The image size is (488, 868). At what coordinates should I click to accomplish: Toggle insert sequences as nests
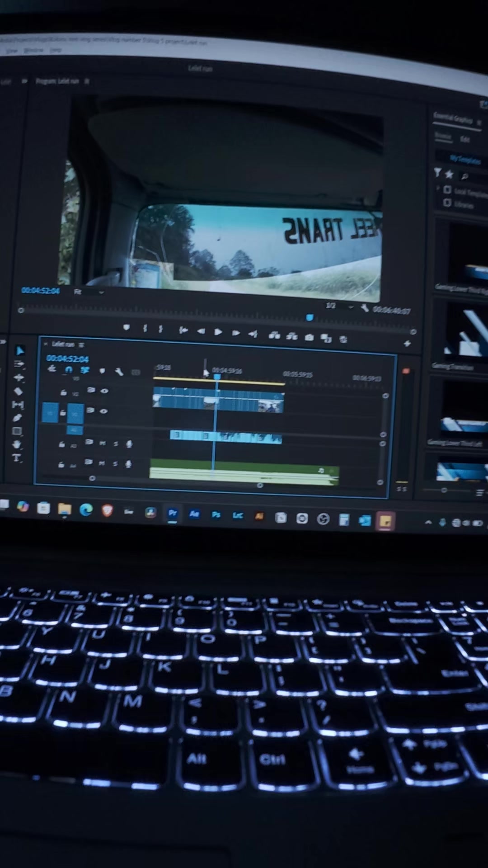52,369
